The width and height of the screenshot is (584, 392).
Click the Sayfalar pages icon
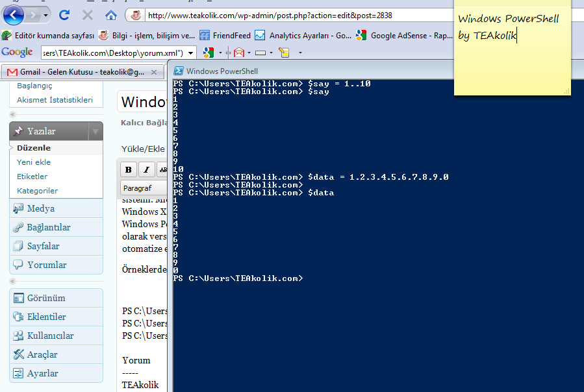[x=18, y=246]
